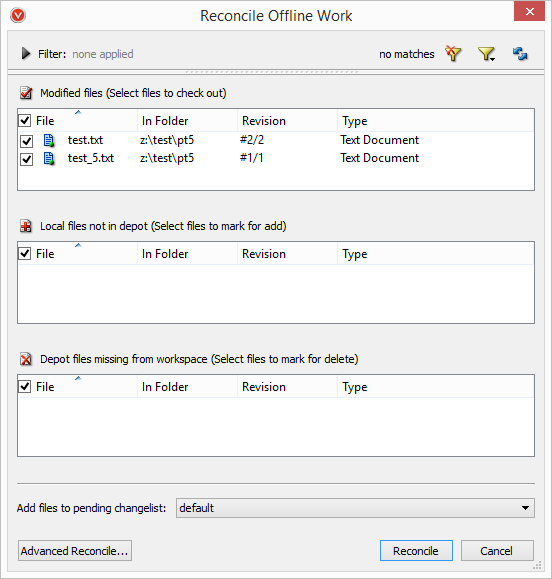Uncheck the test.txt checkbox
Image resolution: width=552 pixels, height=579 pixels.
[x=27, y=141]
